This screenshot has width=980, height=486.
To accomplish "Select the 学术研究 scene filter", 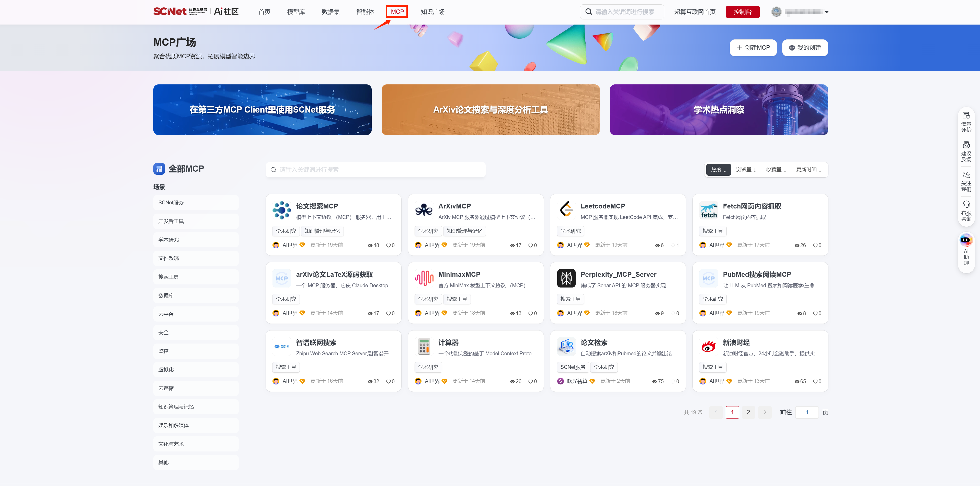I will pos(196,240).
